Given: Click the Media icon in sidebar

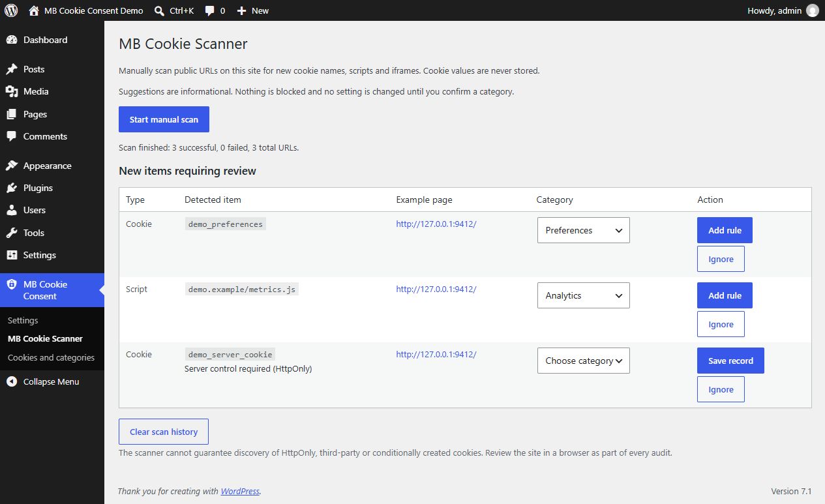Looking at the screenshot, I should coord(12,91).
